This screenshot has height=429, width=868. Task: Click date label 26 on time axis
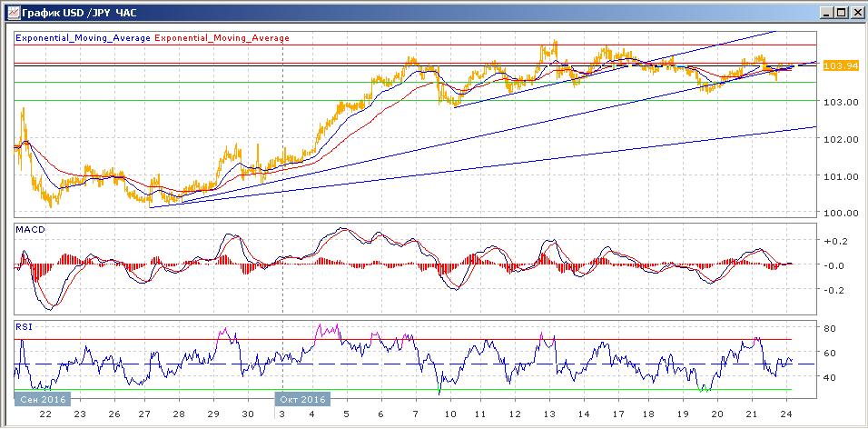click(x=114, y=414)
